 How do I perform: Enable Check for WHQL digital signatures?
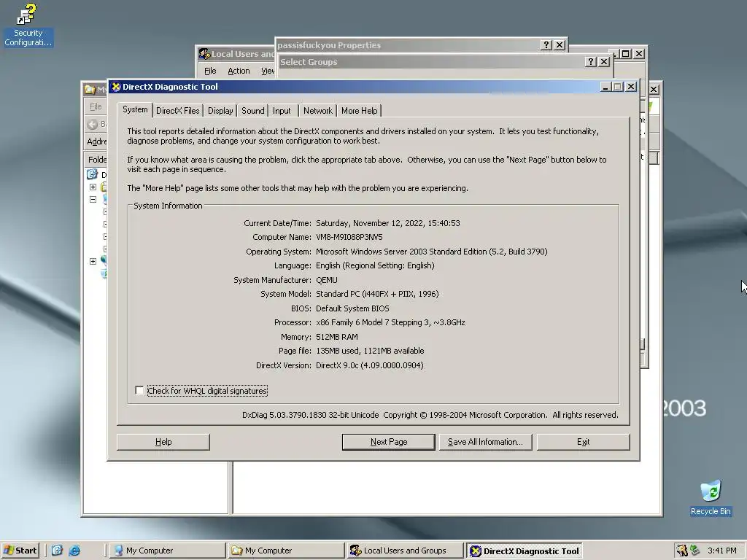click(139, 391)
